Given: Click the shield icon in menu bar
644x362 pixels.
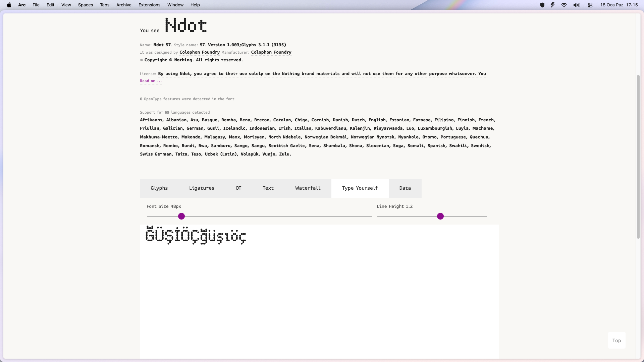Looking at the screenshot, I should (x=542, y=5).
